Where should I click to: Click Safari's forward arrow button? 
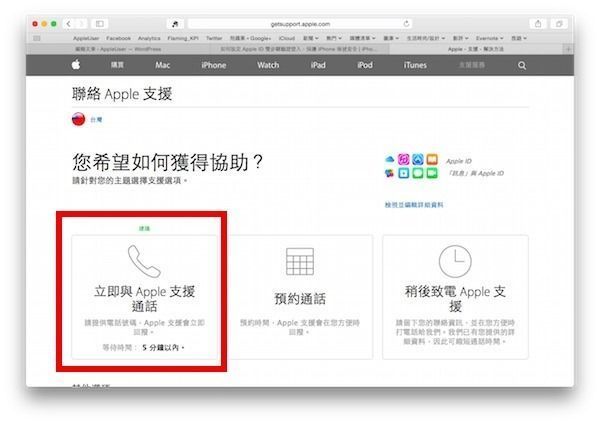click(81, 24)
